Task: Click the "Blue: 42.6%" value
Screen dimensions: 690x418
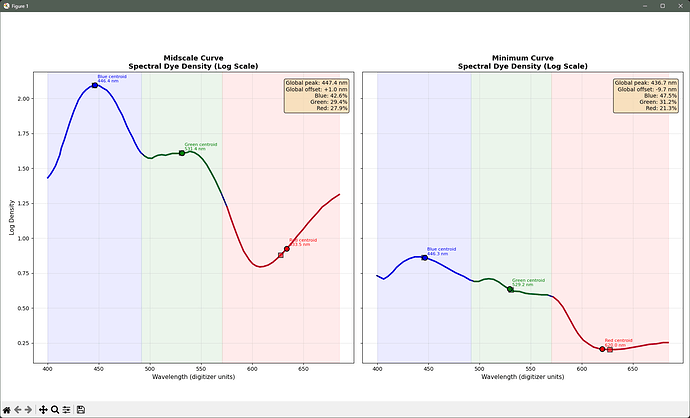Action: (331, 95)
